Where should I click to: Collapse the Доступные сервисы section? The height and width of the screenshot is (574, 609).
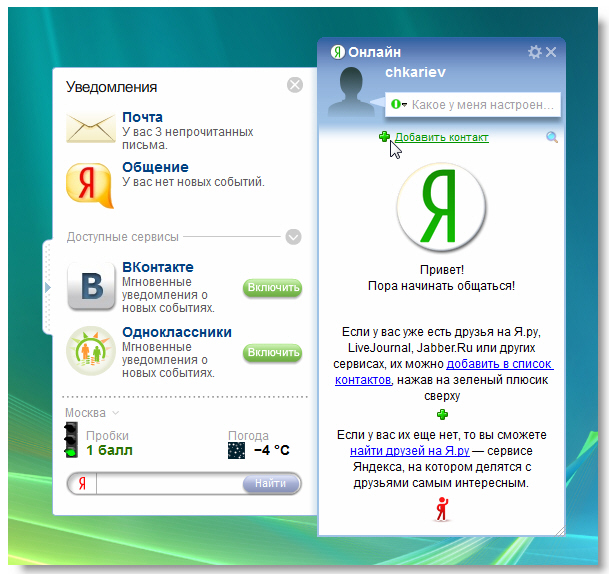click(x=293, y=237)
